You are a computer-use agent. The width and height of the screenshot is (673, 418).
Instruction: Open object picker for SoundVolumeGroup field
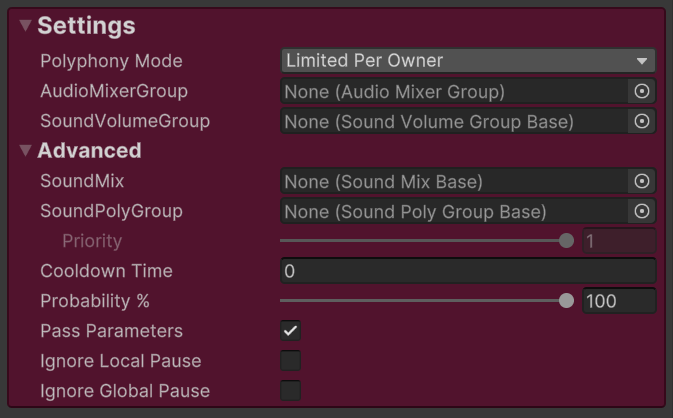pyautogui.click(x=642, y=121)
